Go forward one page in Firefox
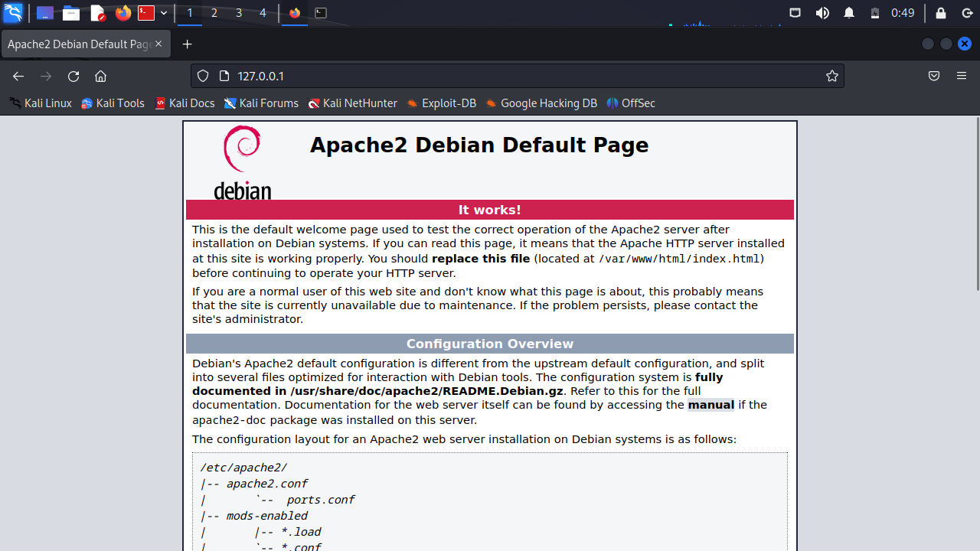Image resolution: width=980 pixels, height=551 pixels. tap(46, 76)
